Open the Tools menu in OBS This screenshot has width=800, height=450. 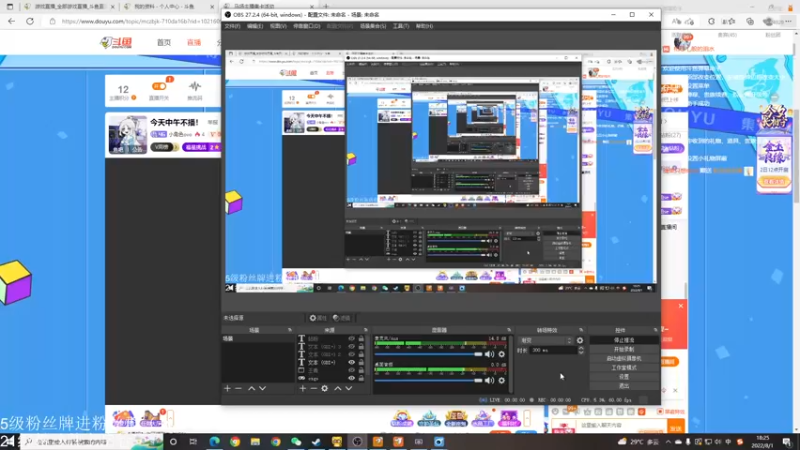(x=401, y=26)
